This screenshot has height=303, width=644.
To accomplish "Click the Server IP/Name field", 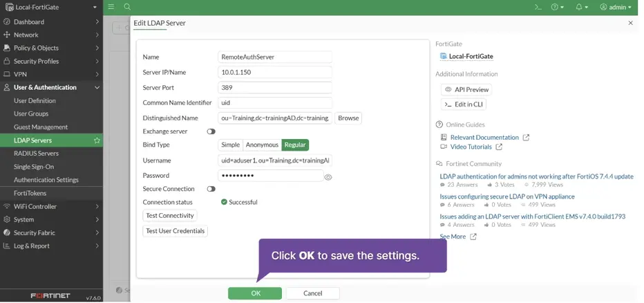I will [275, 72].
